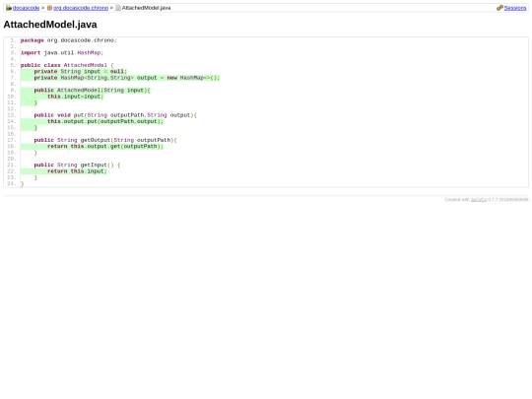Click the Sessions icon
Image resolution: width=532 pixels, height=399 pixels.
pyautogui.click(x=499, y=8)
